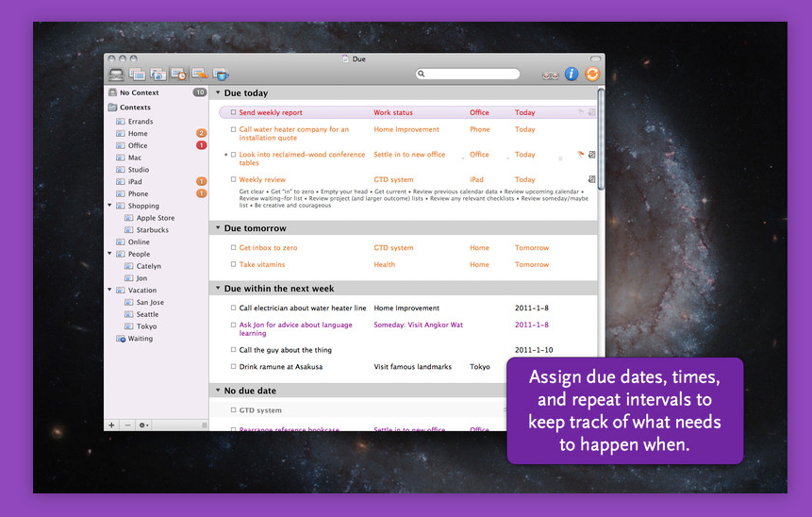Open the blue Inspector info icon
812x517 pixels.
[x=572, y=74]
